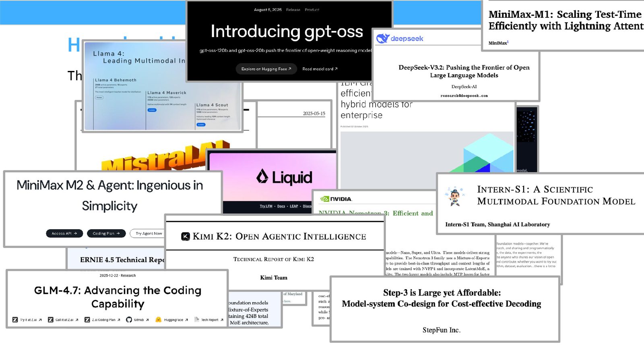Click the Mistral AI logo graphic

(165, 156)
